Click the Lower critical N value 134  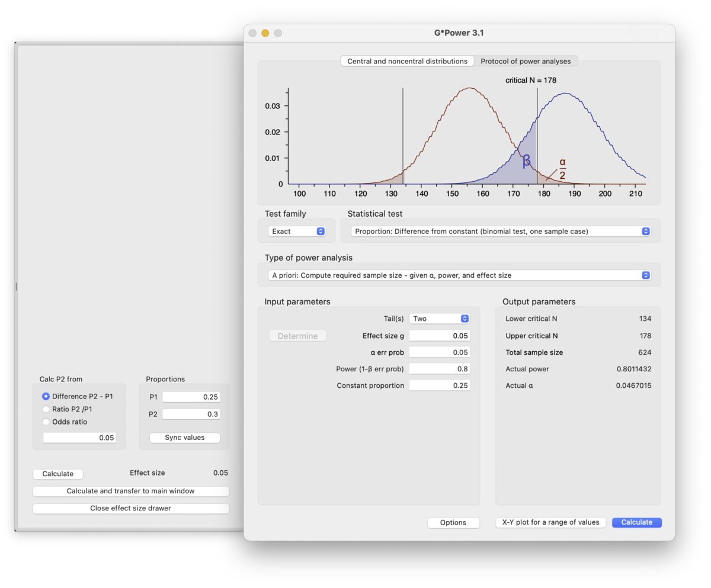[x=645, y=319]
